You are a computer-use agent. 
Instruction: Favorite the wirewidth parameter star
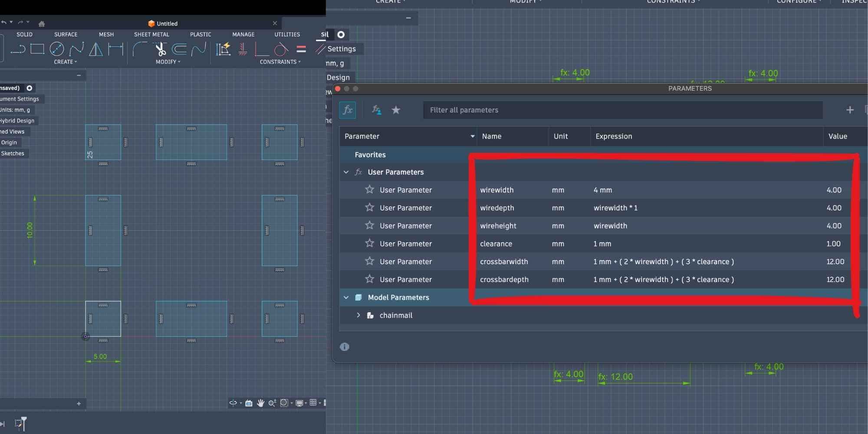[x=369, y=190]
